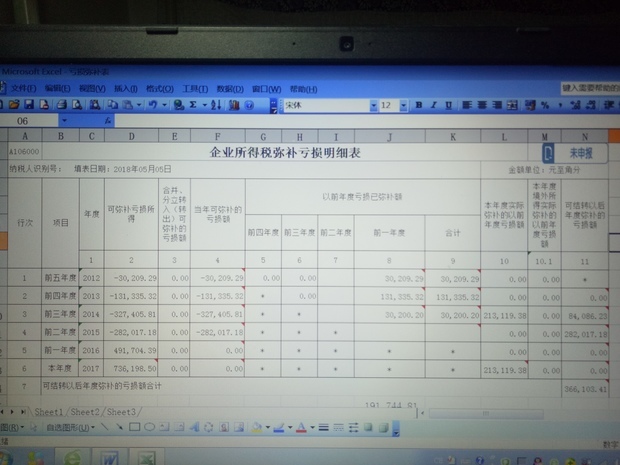Click the last sheet navigation arrow
Screen dimensions: 620x465
pyautogui.click(x=23, y=412)
